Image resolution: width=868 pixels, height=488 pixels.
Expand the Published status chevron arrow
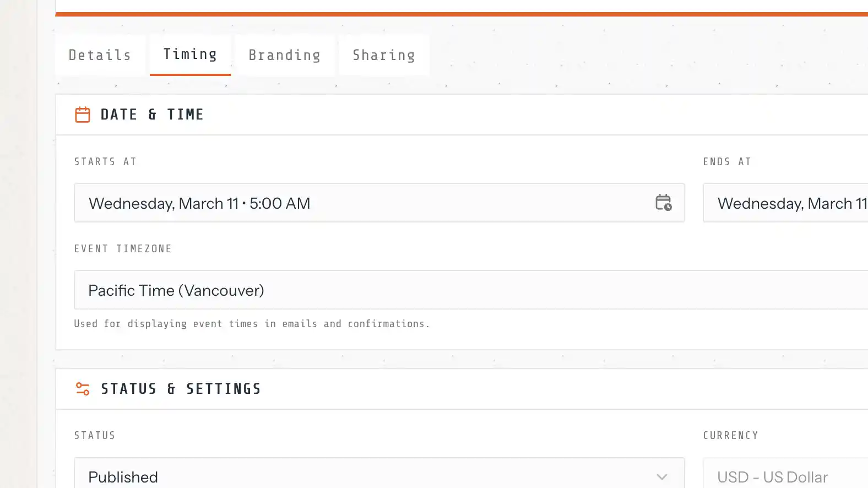[662, 476]
